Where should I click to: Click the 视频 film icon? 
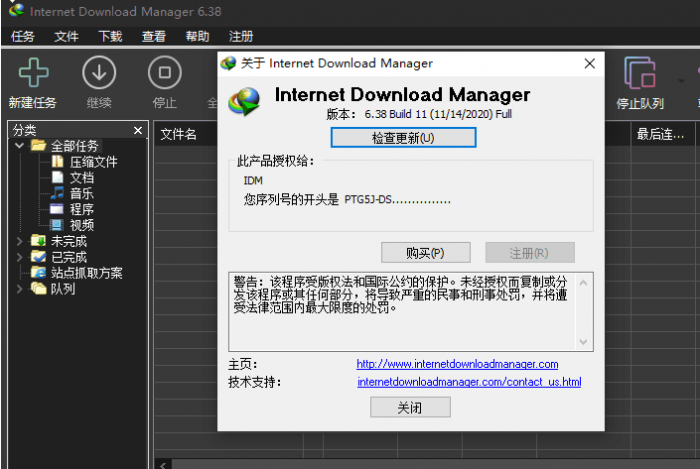[x=57, y=224]
